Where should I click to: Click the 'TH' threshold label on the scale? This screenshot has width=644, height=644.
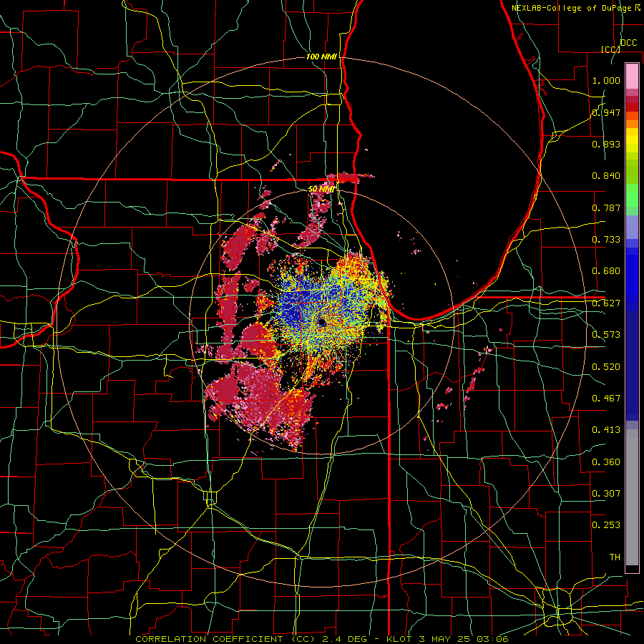coord(615,557)
